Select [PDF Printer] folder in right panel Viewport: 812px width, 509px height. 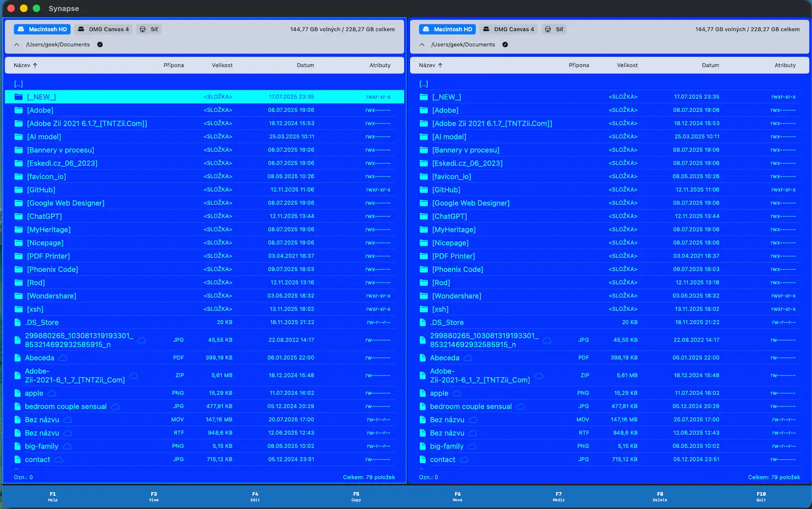click(610, 256)
